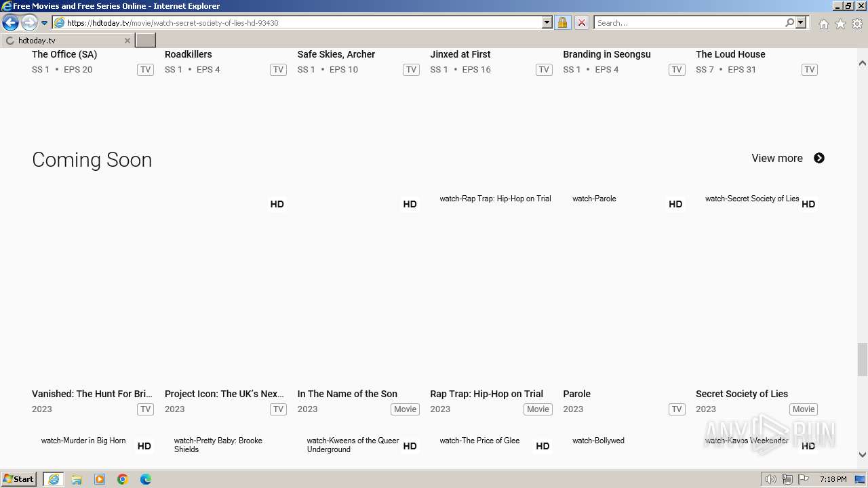Open the IE Home icon
Image resolution: width=868 pixels, height=488 pixels.
pos(823,24)
